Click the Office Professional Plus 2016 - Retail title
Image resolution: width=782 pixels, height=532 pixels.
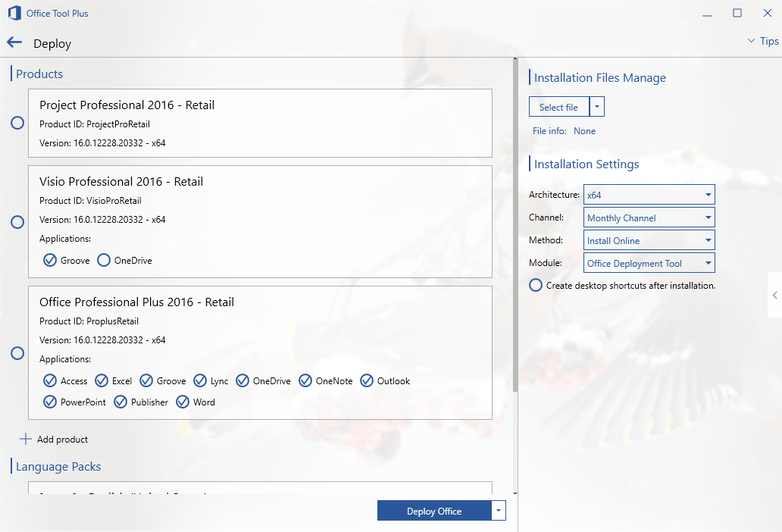pos(136,302)
